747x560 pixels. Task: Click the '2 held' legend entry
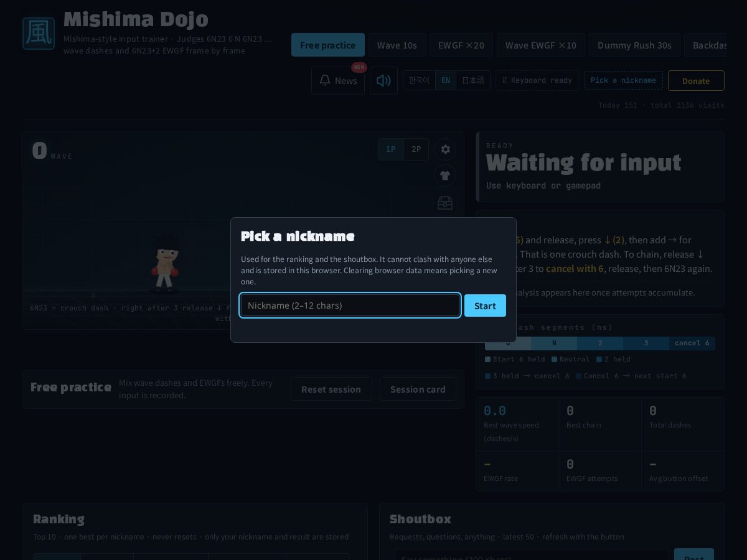point(613,359)
